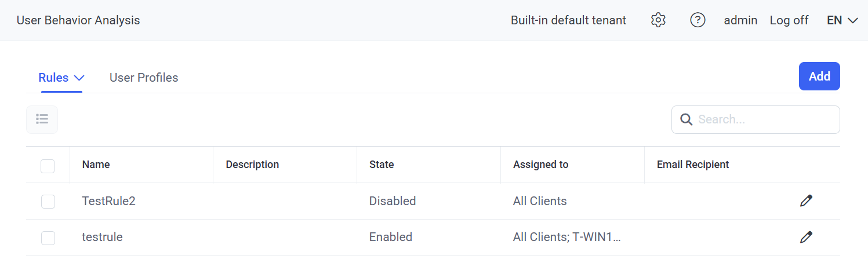Click Built-in default tenant label
Screen dimensions: 868x259
pos(568,20)
